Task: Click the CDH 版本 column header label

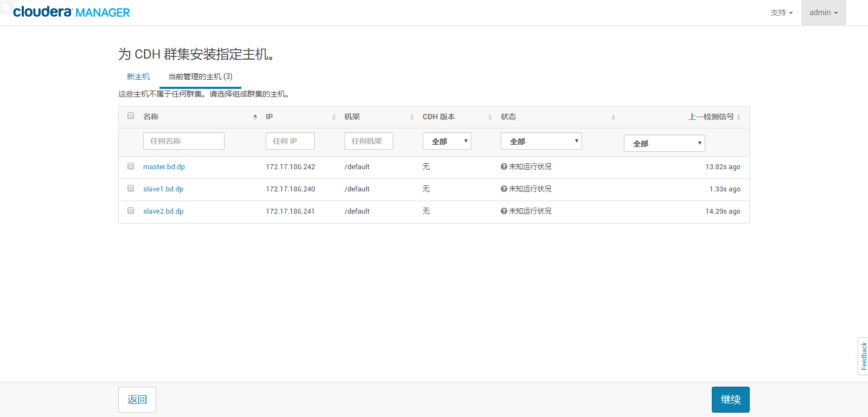Action: (x=439, y=117)
